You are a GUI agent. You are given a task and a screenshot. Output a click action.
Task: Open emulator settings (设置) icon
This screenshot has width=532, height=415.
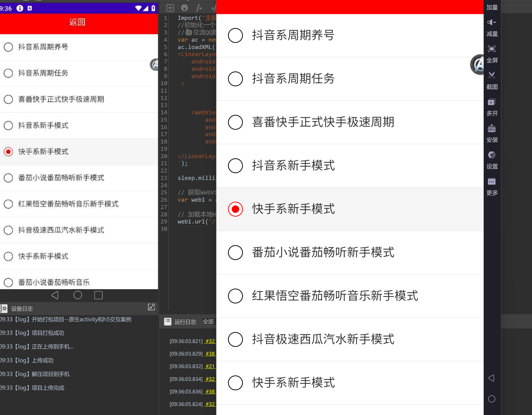[491, 155]
